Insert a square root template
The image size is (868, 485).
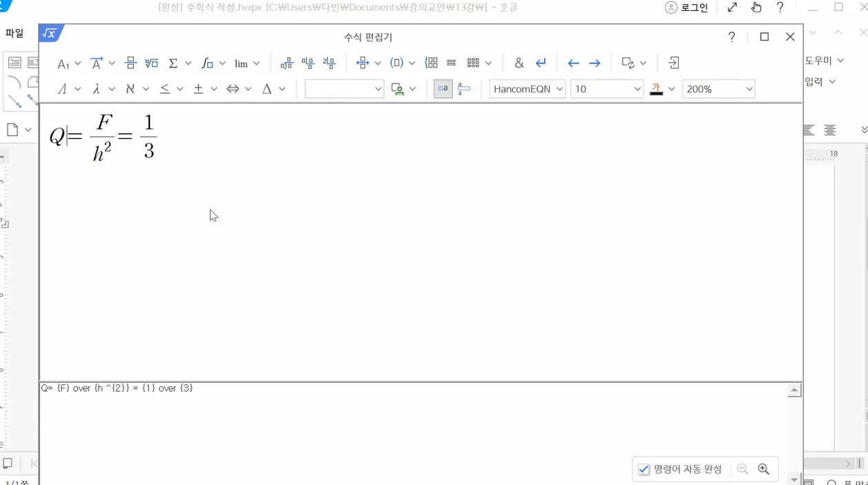[x=152, y=63]
